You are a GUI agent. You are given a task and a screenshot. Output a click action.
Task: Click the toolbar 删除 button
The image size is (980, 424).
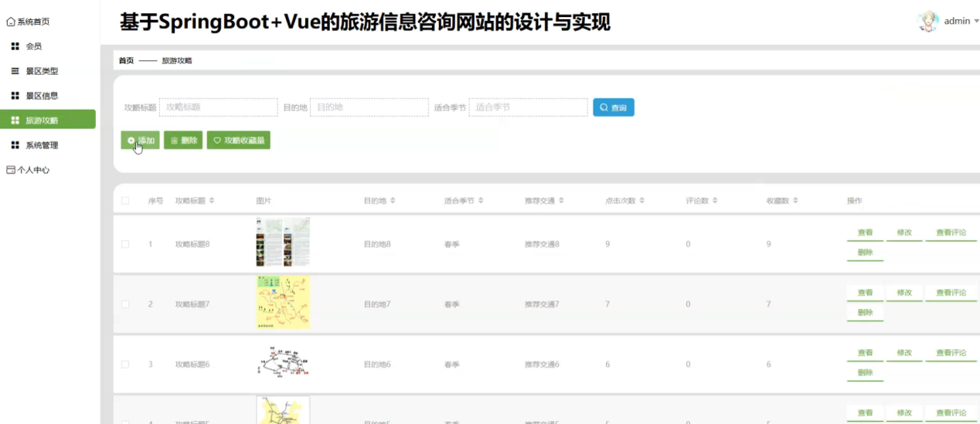[183, 141]
